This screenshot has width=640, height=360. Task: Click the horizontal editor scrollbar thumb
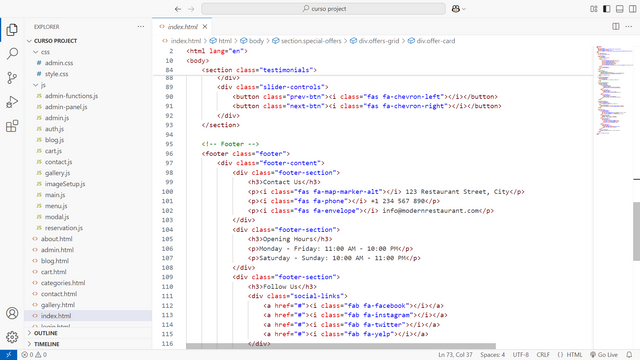pyautogui.click(x=341, y=346)
